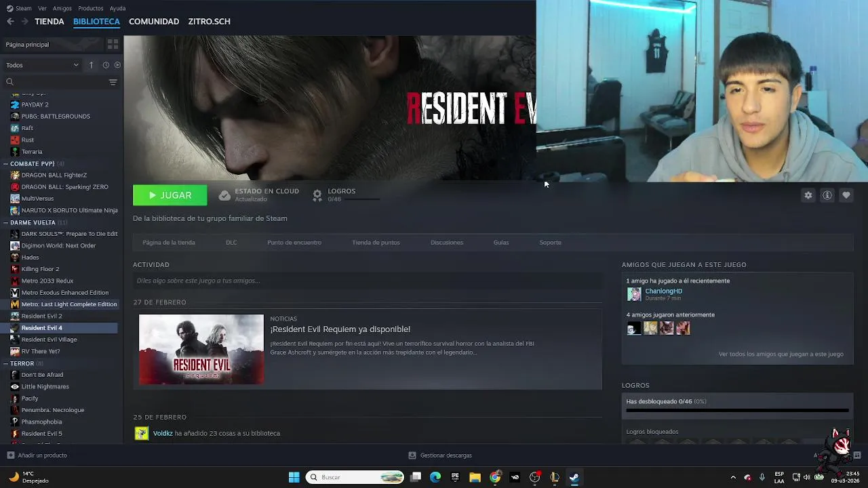Image resolution: width=868 pixels, height=488 pixels.
Task: Collapse the DARME VUELTA category
Action: [x=5, y=222]
